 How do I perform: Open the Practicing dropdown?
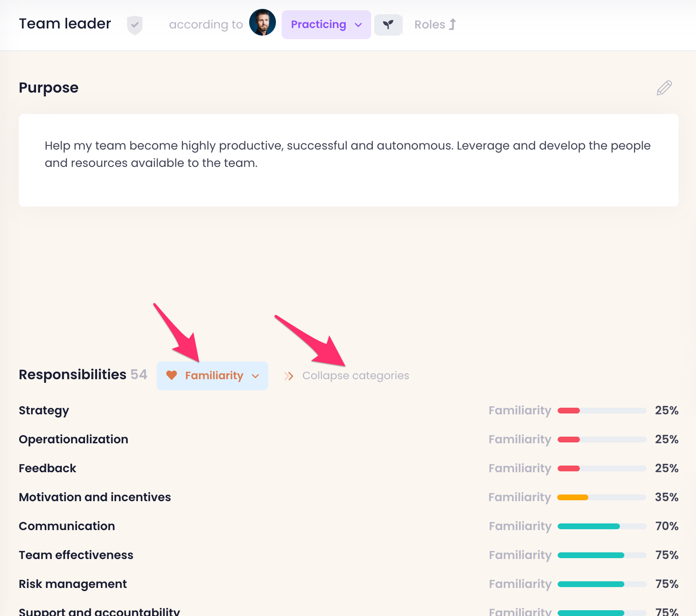pyautogui.click(x=326, y=24)
